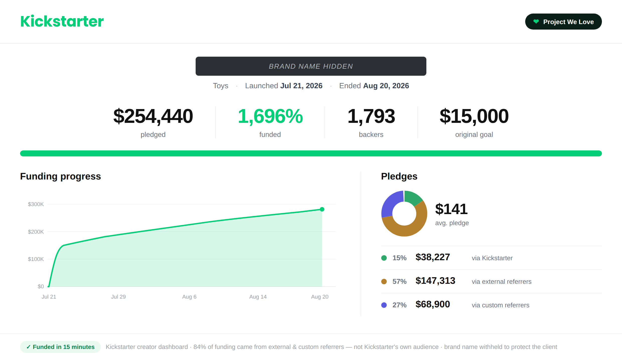Click the $300K axis label

(x=36, y=204)
